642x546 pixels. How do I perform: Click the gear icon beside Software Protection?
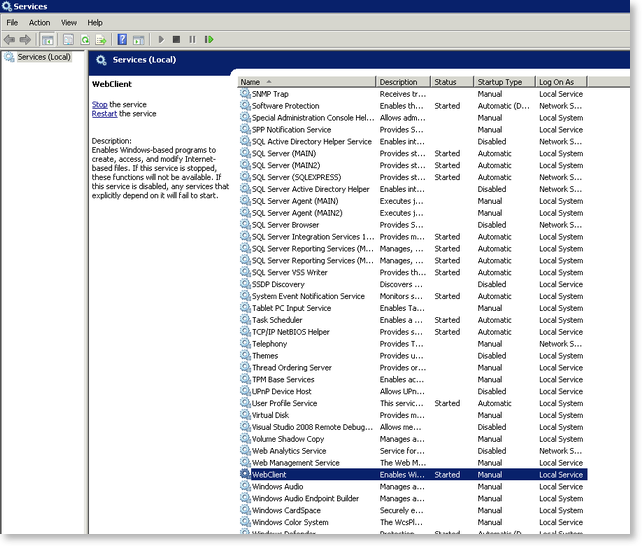pyautogui.click(x=245, y=106)
